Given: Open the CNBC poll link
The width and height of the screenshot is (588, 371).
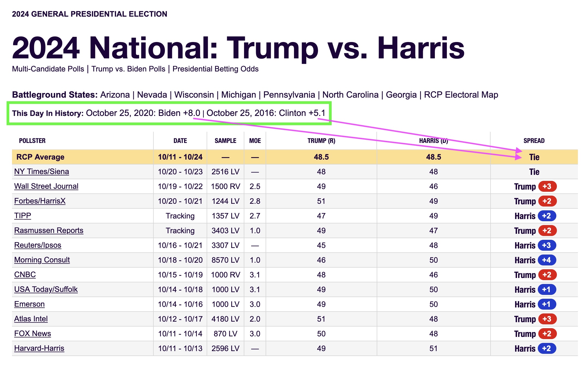Looking at the screenshot, I should coord(25,275).
